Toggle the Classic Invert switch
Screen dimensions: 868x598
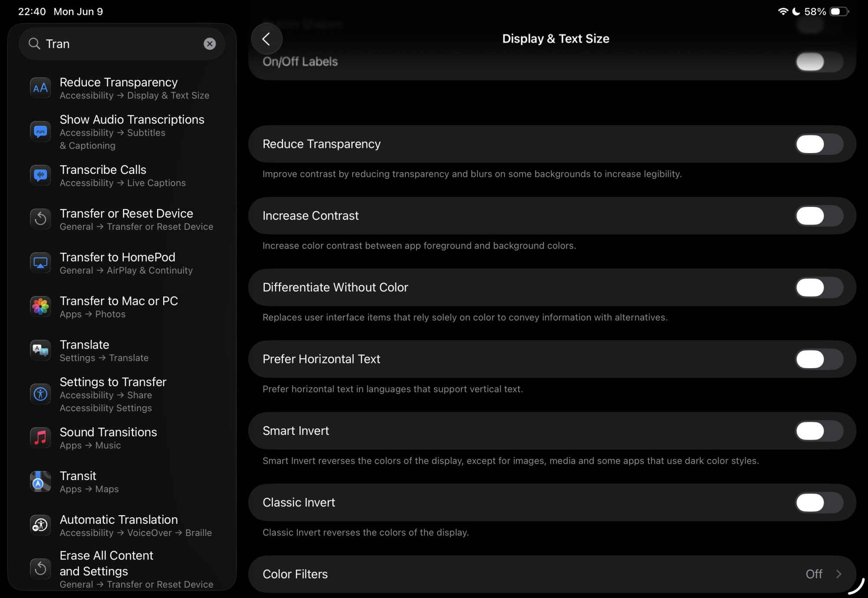(x=819, y=503)
